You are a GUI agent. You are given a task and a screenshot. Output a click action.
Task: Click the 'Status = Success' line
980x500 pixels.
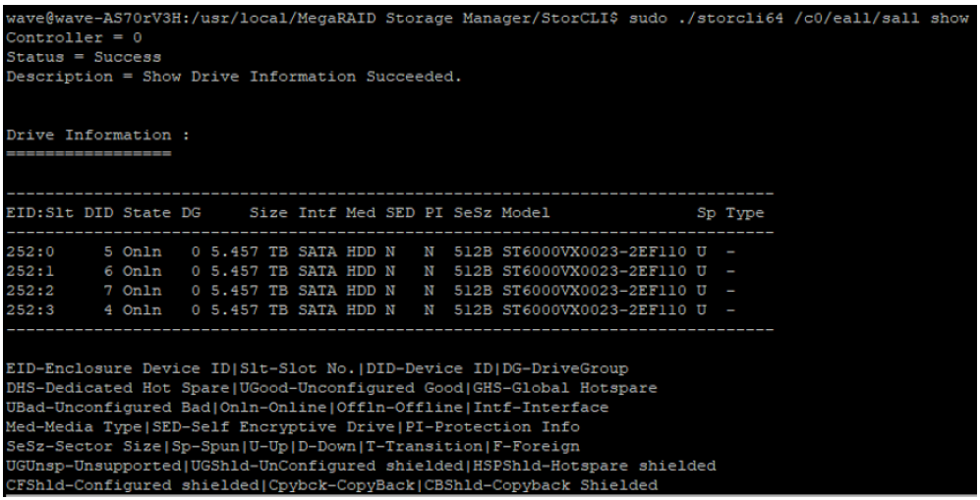pyautogui.click(x=84, y=57)
